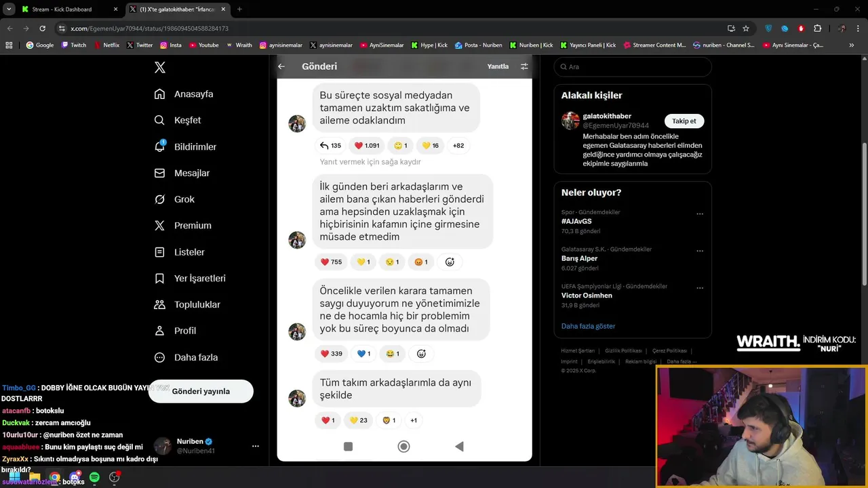Viewport: 868px width, 488px height.
Task: Open the Google bookmark
Action: (40, 45)
